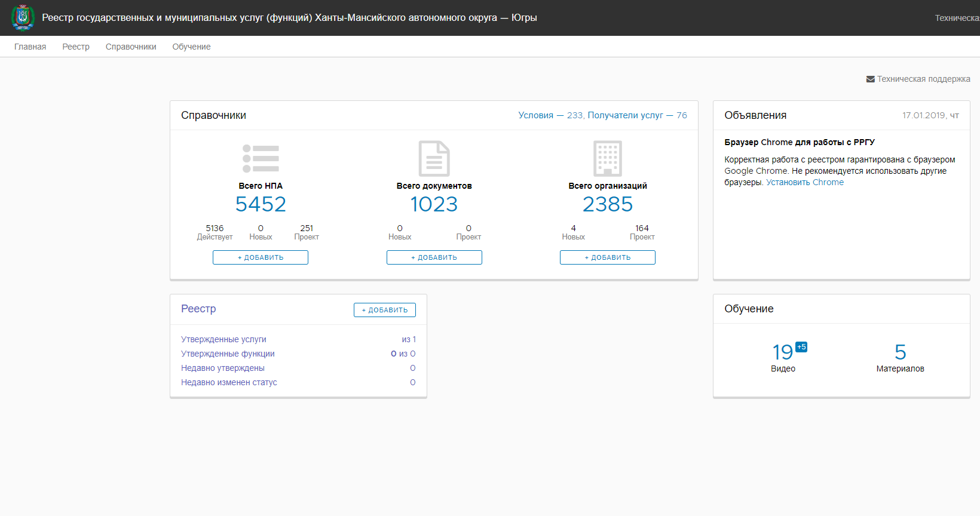This screenshot has height=516, width=980.
Task: Click the Браузер Chrome для работы announcement title
Action: pyautogui.click(x=800, y=142)
